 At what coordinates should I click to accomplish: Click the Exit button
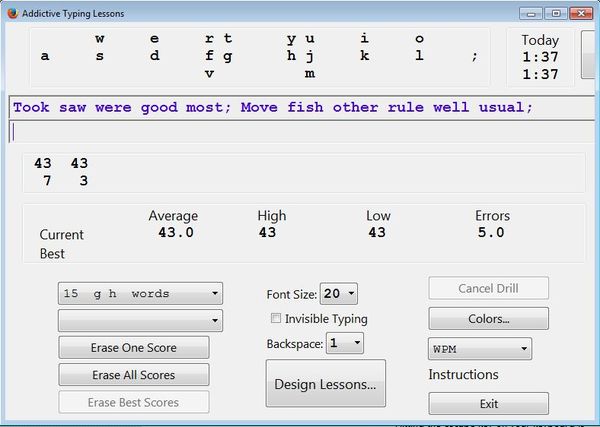488,404
